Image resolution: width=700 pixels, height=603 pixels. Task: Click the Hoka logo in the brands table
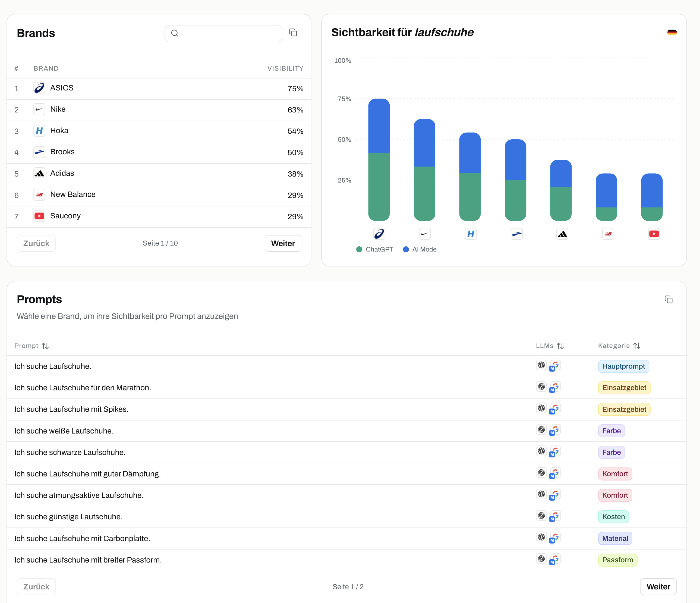(39, 131)
